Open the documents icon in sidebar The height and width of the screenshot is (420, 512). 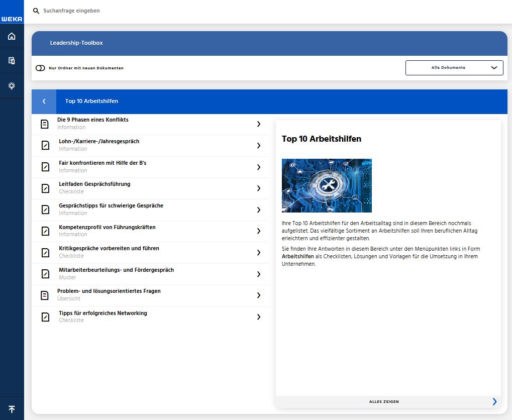coord(12,61)
